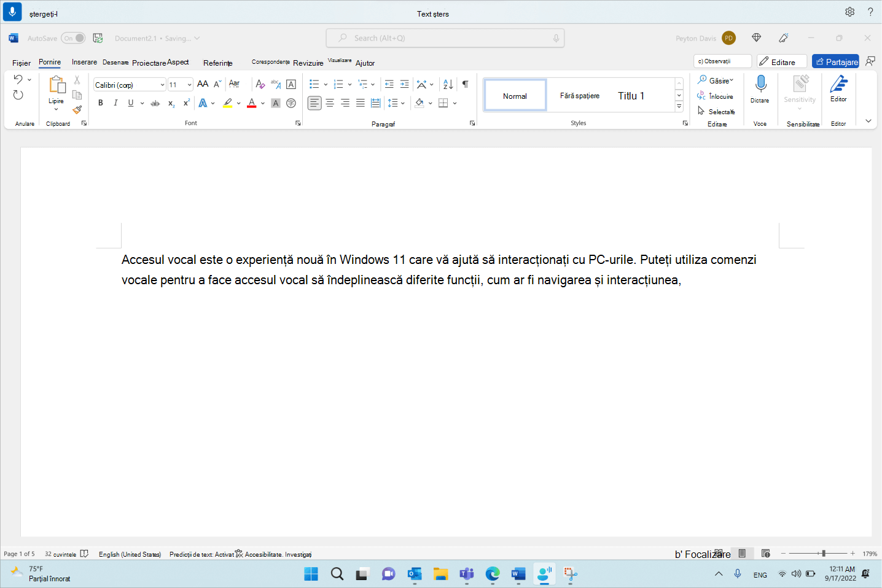Expand the Multilevel list dropdown
Image resolution: width=882 pixels, height=588 pixels.
click(373, 84)
